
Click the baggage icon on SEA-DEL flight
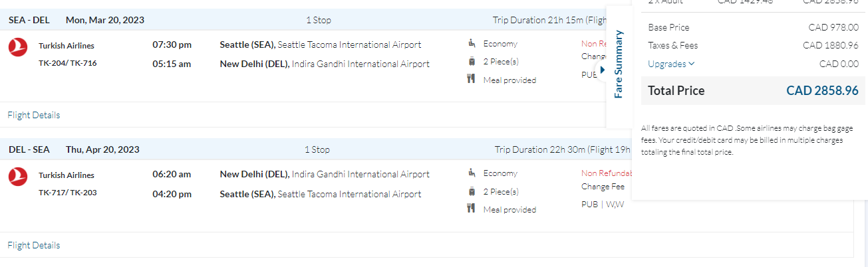[472, 62]
